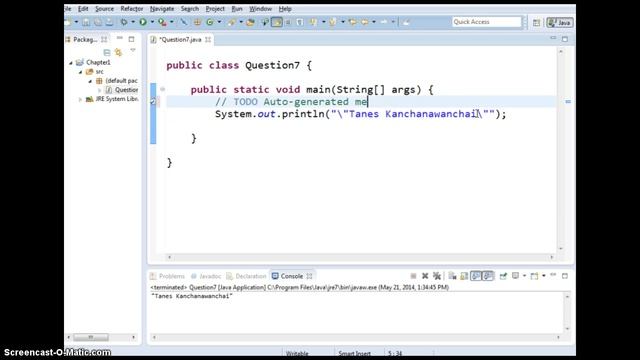Open dropdown arrow beside Debug icon
Viewport: 640px width, 360px height.
(x=133, y=22)
